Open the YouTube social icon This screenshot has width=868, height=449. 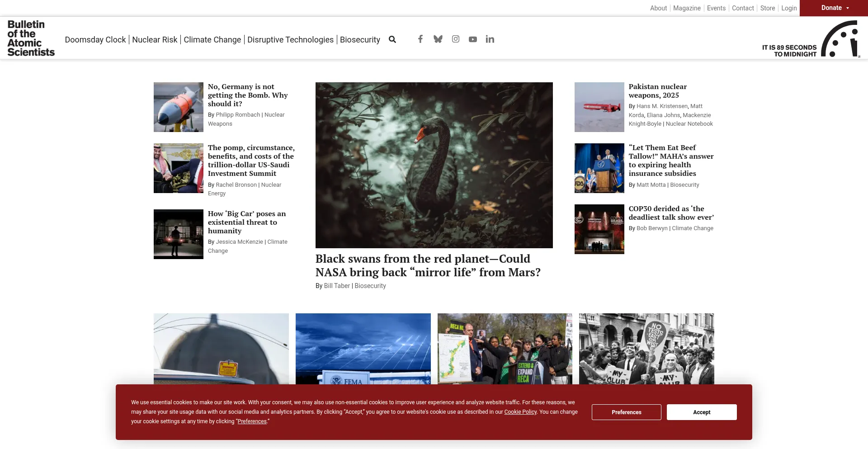(x=473, y=39)
